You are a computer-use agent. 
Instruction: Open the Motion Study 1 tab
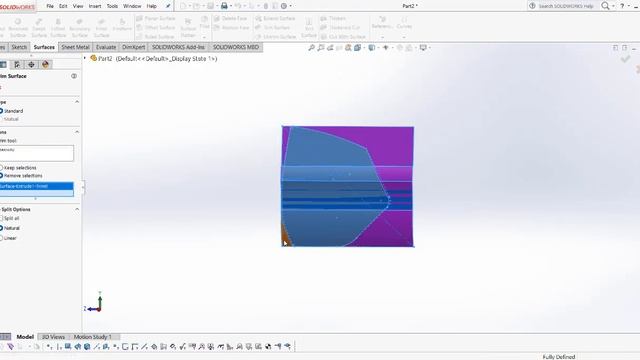93,337
